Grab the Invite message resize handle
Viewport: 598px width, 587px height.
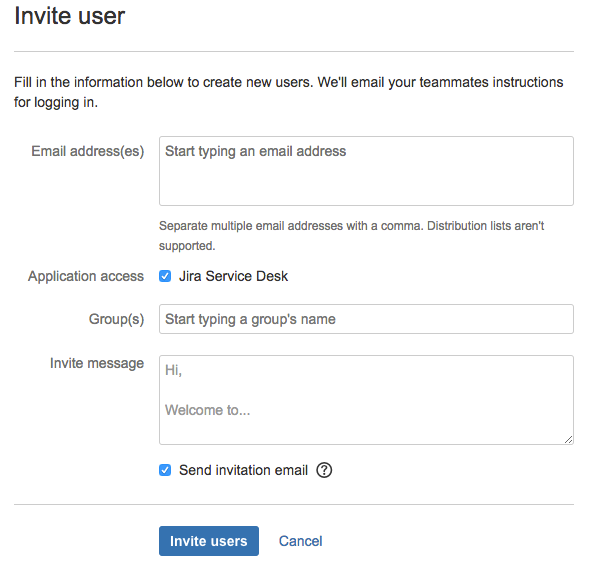[x=568, y=439]
